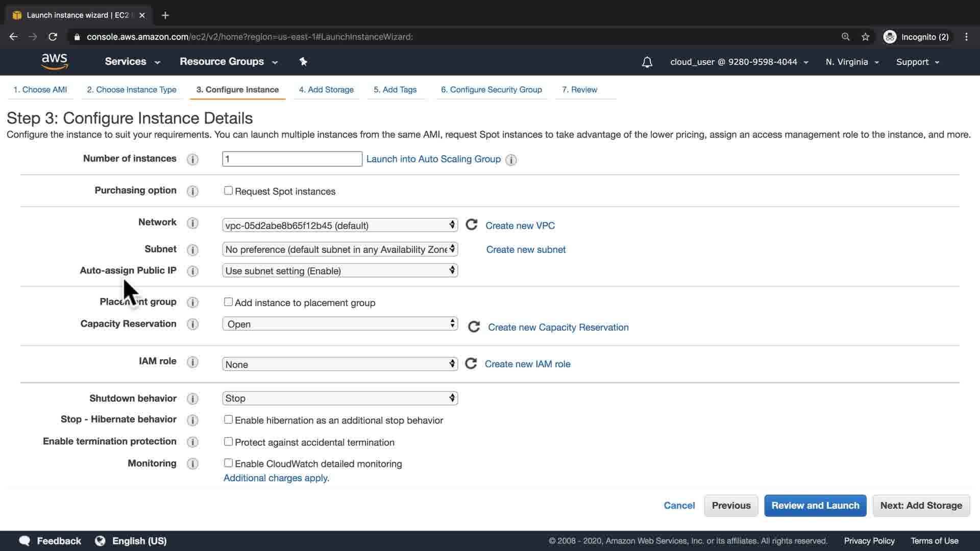Enable Request Spot instances checkbox
Screen dimensions: 980x551
point(228,191)
